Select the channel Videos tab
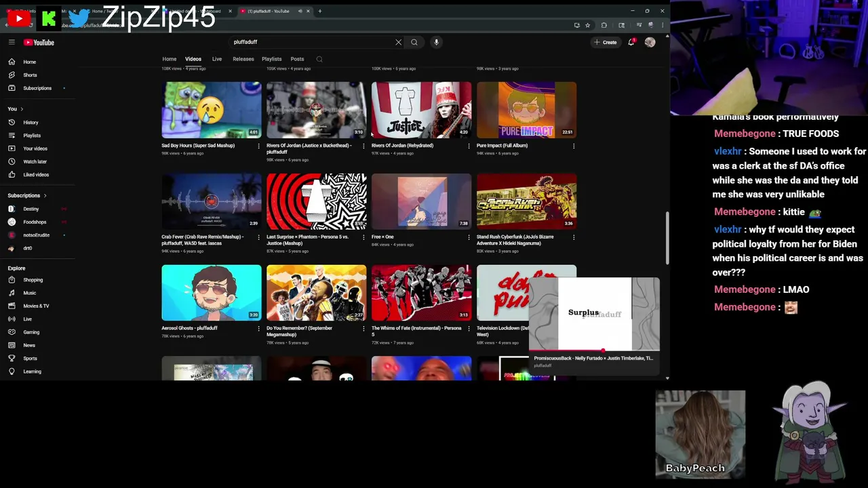This screenshot has height=488, width=868. (x=193, y=59)
